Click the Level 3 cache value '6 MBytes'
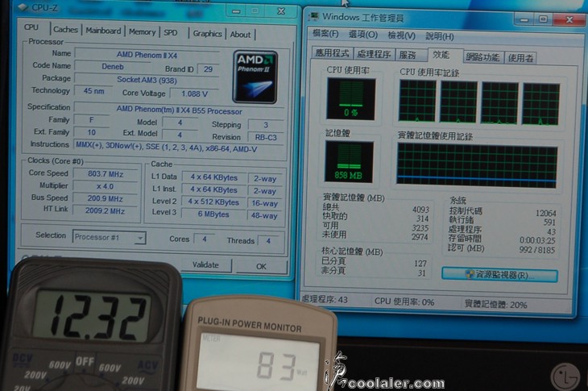The image size is (588, 391). pyautogui.click(x=213, y=214)
